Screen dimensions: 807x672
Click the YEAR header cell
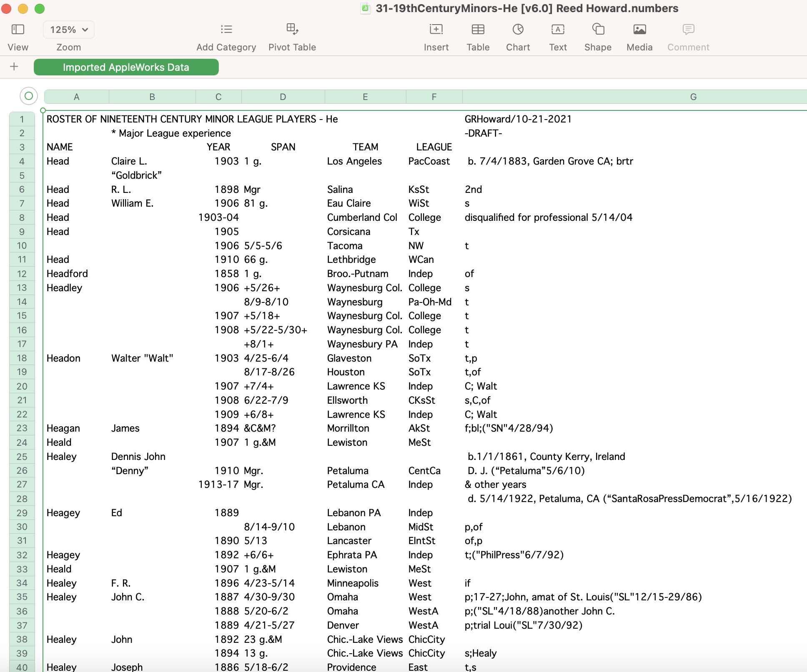click(x=218, y=147)
